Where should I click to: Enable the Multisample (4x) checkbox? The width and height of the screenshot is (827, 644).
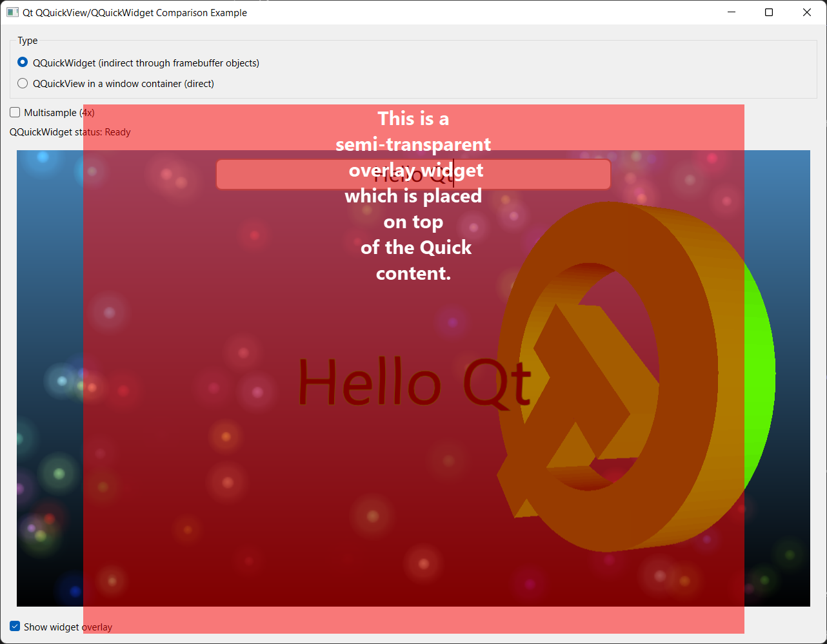pos(15,112)
